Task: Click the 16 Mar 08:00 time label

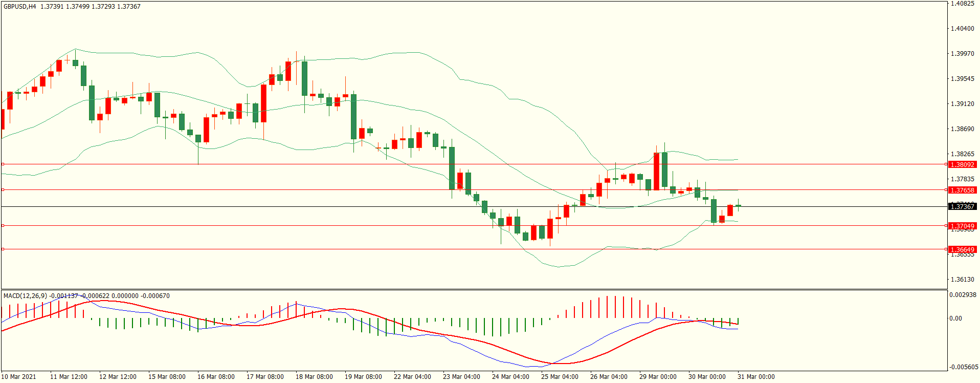Action: (216, 377)
